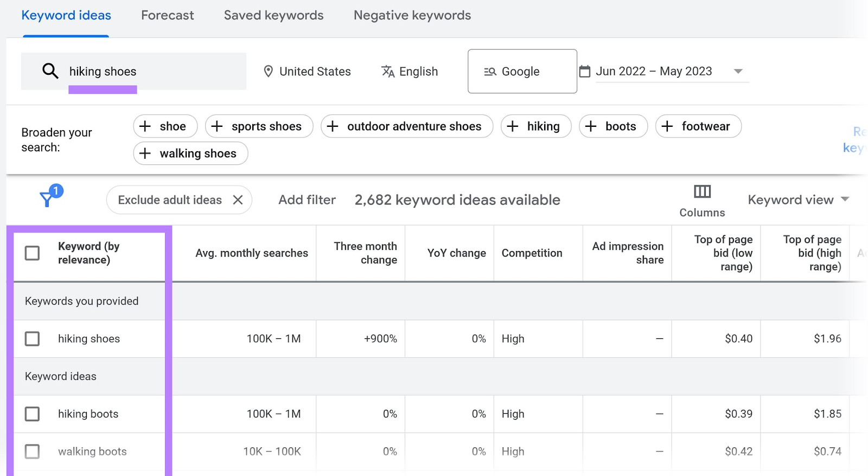
Task: Click the Add filter link
Action: pyautogui.click(x=307, y=200)
